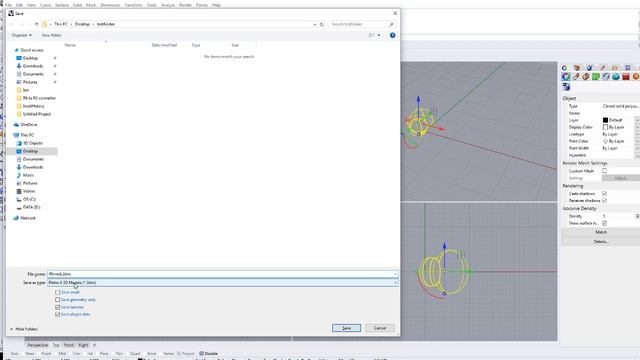Sort files by Name column header
Image resolution: width=640 pixels, height=360 pixels.
pos(70,45)
